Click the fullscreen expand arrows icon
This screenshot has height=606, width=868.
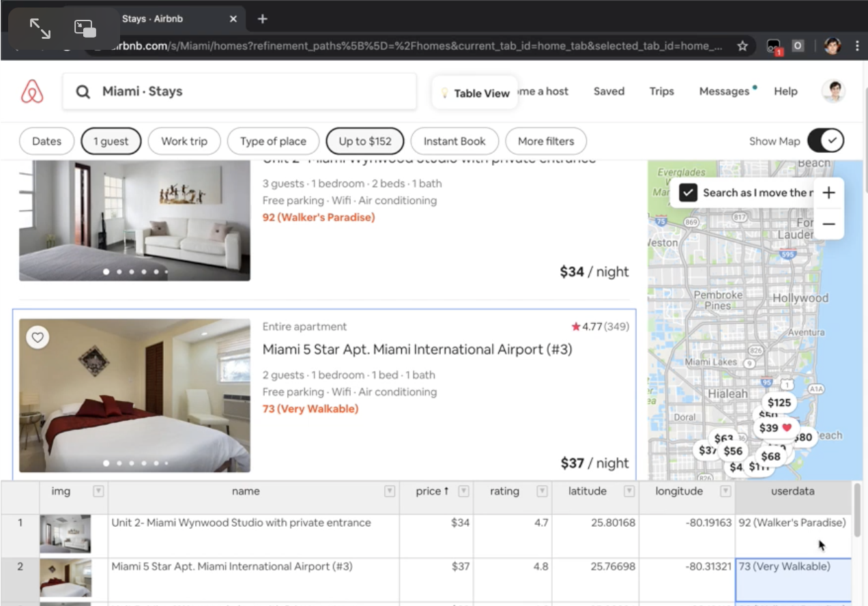[x=40, y=29]
